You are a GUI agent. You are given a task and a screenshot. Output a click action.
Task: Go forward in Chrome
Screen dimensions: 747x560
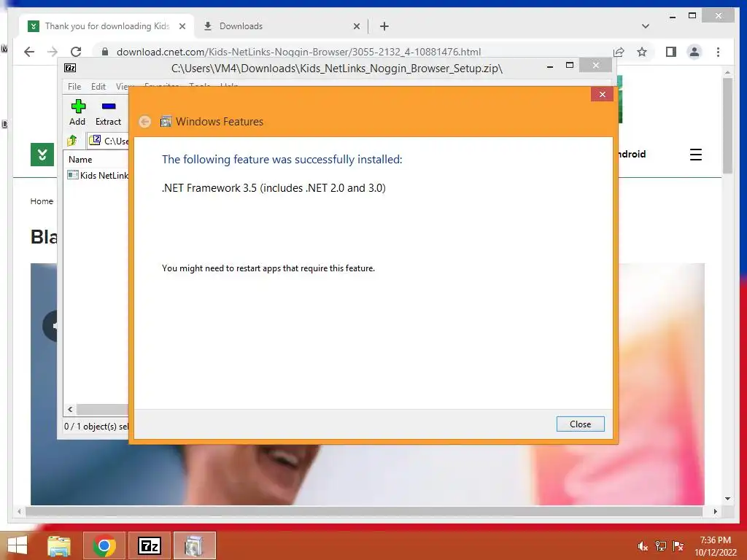[x=53, y=52]
